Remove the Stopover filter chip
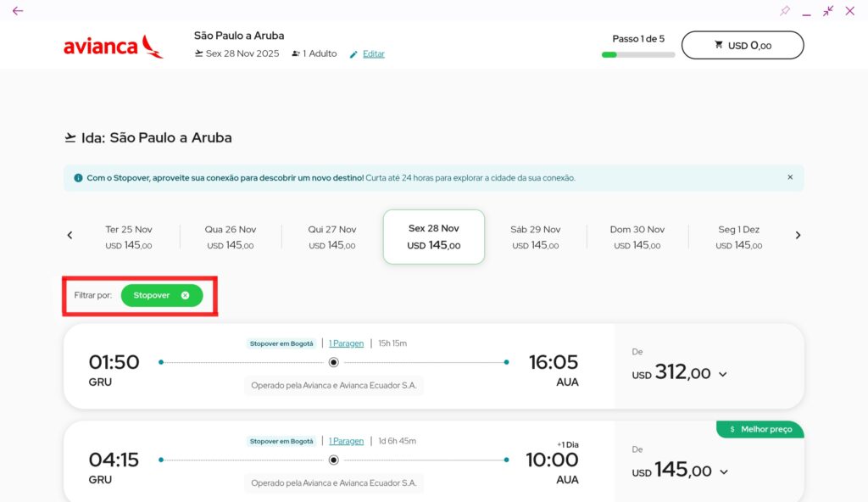Screen dimensions: 868x502 tap(185, 295)
